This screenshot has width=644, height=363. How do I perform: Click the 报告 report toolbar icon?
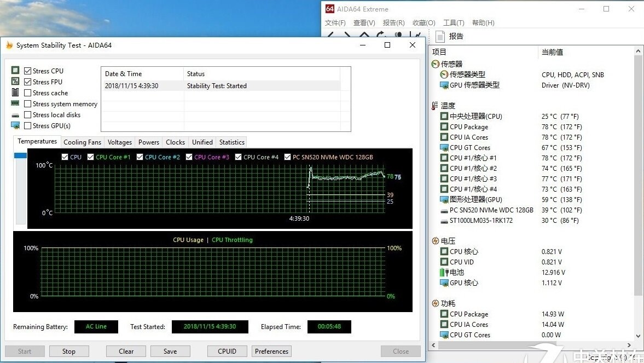pyautogui.click(x=440, y=37)
